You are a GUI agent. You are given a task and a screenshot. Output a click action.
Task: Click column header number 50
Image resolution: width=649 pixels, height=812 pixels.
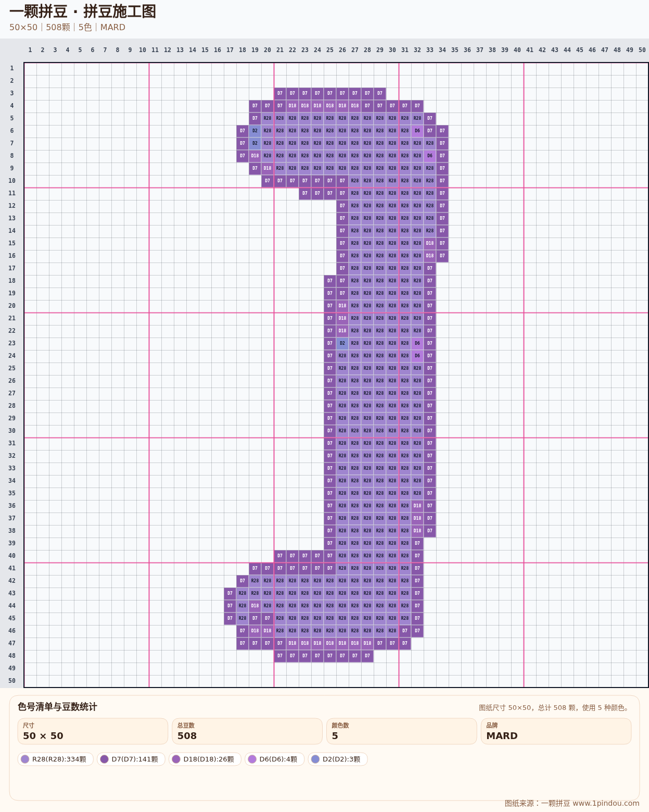coord(642,50)
